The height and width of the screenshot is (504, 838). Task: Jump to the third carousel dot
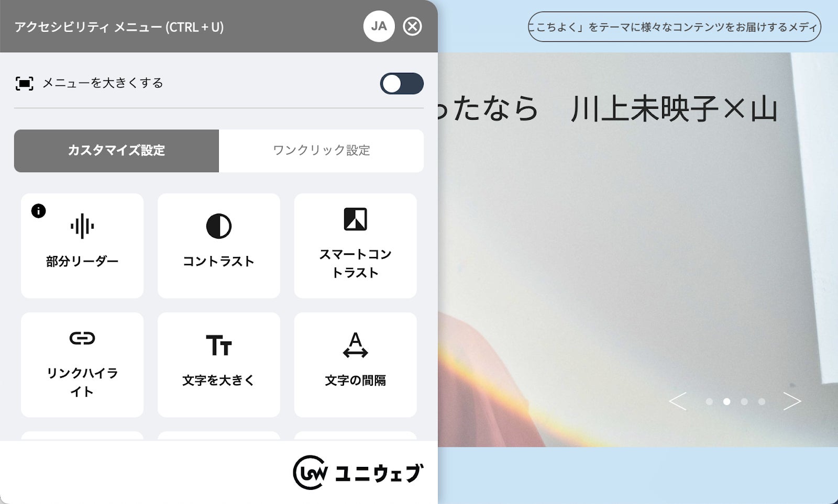click(x=744, y=402)
